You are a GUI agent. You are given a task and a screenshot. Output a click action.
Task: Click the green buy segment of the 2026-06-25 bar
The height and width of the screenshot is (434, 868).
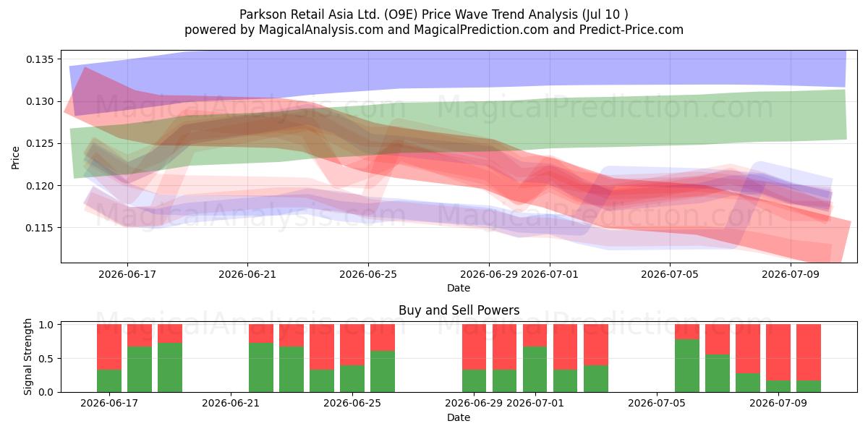pyautogui.click(x=352, y=379)
